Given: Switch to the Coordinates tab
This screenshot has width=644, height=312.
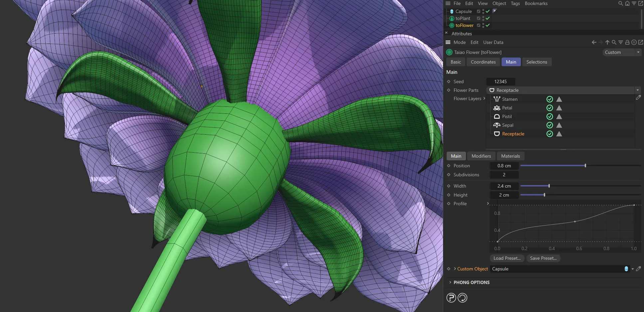Looking at the screenshot, I should tap(483, 62).
